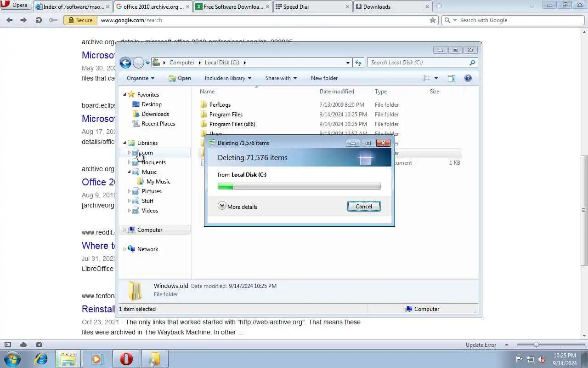Switch to the Downloads tab
Viewport: 588px width, 368px height.
393,6
